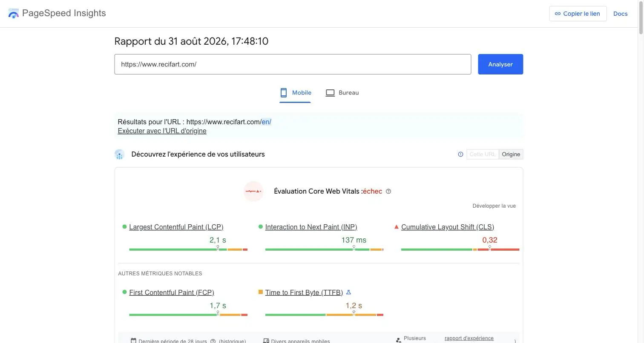644x343 pixels.
Task: Switch to the Bureau tab
Action: click(342, 93)
